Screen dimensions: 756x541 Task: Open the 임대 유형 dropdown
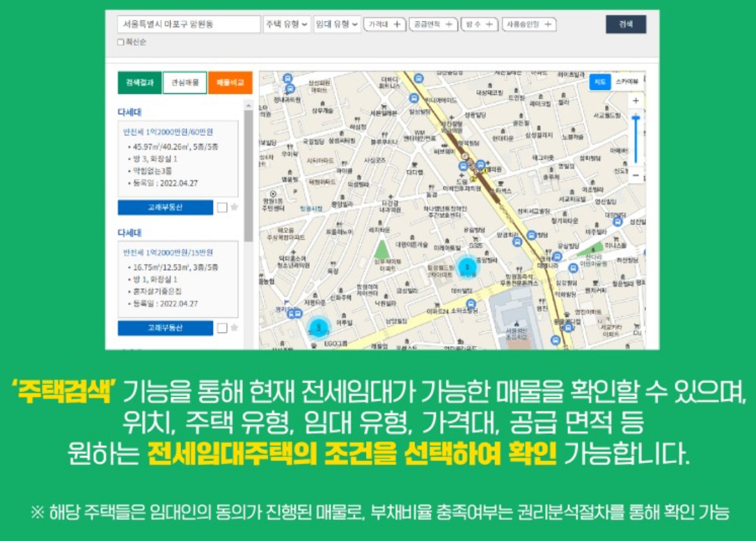pos(336,24)
